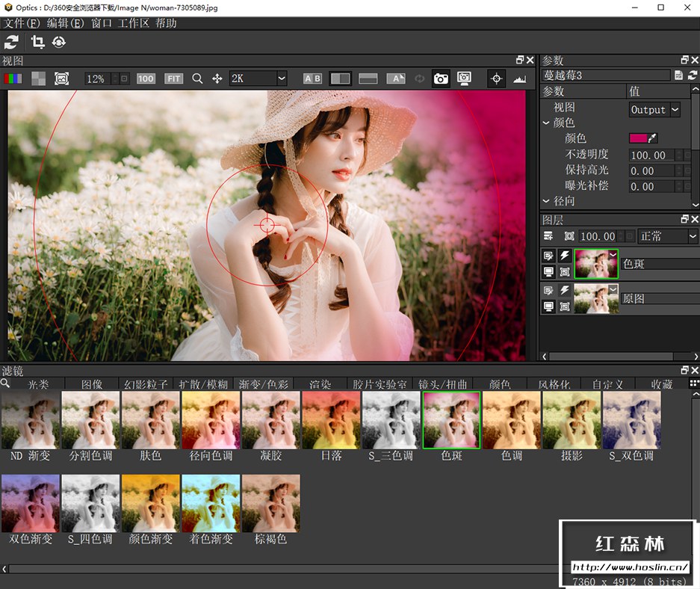This screenshot has height=589, width=700.
Task: Click the magenta 颜色 color swatch
Action: (637, 138)
